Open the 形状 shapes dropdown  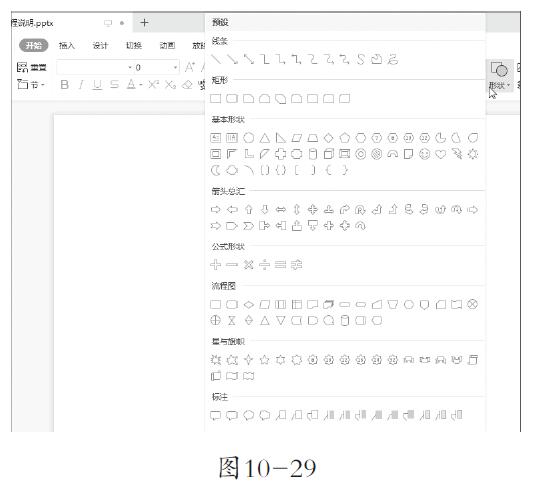499,76
